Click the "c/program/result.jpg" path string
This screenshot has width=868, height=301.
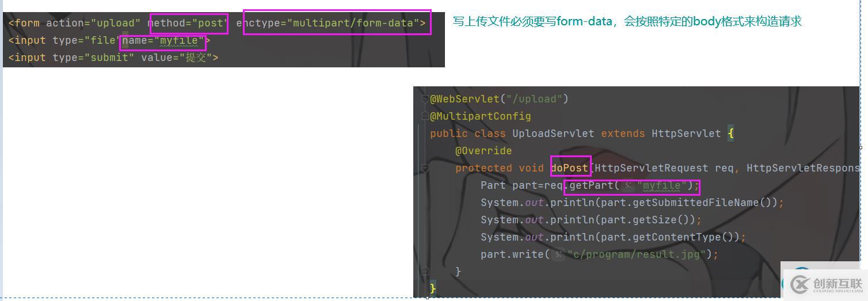tap(636, 254)
